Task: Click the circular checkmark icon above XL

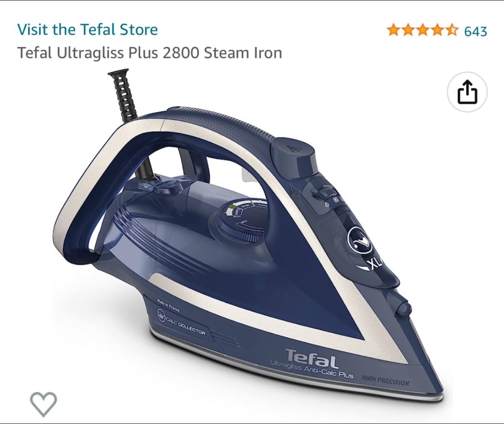Action: (360, 239)
